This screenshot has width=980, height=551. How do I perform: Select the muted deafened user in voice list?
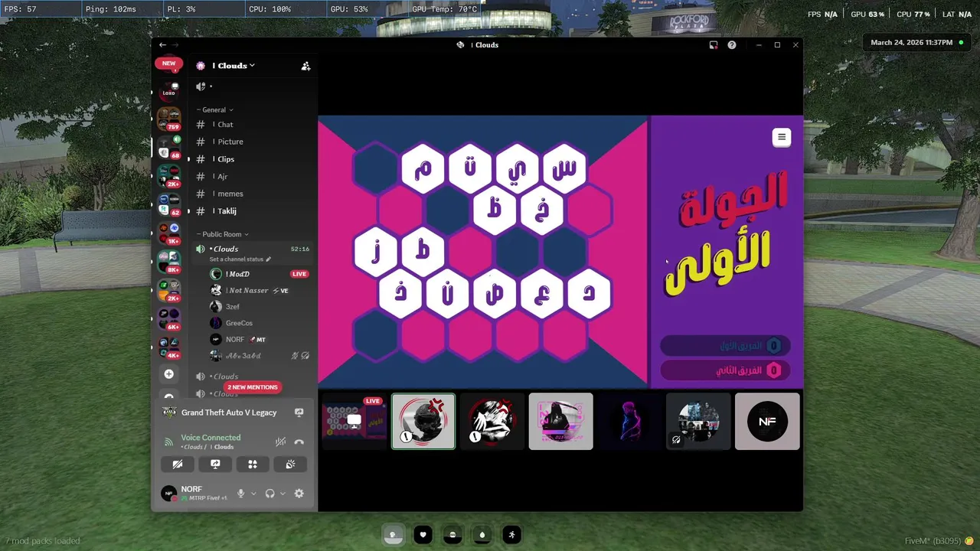(x=260, y=356)
